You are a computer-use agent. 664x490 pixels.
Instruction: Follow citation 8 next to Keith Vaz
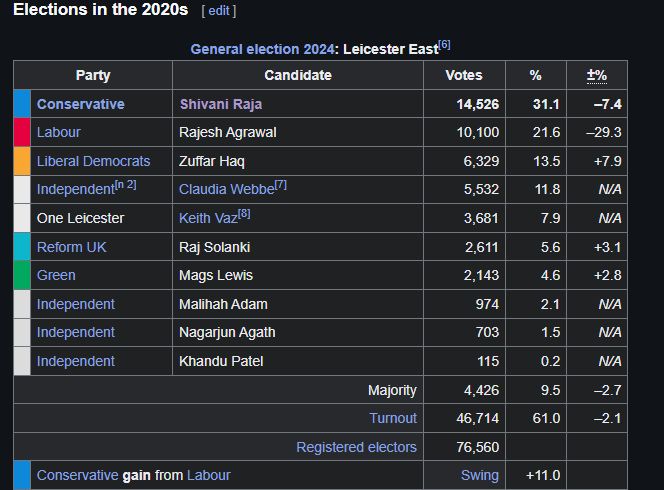pos(244,213)
